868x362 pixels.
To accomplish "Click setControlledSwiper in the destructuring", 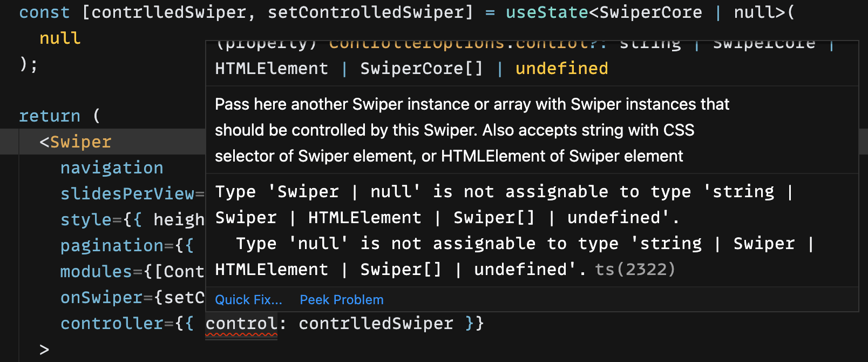I will pyautogui.click(x=370, y=12).
